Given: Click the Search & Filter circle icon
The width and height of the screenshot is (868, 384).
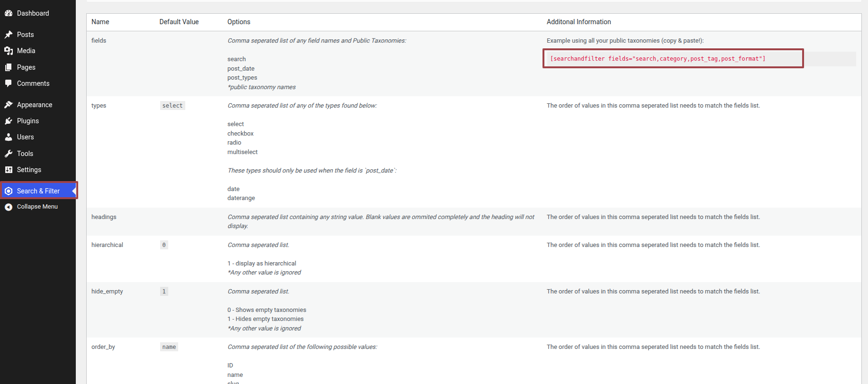Looking at the screenshot, I should point(9,191).
